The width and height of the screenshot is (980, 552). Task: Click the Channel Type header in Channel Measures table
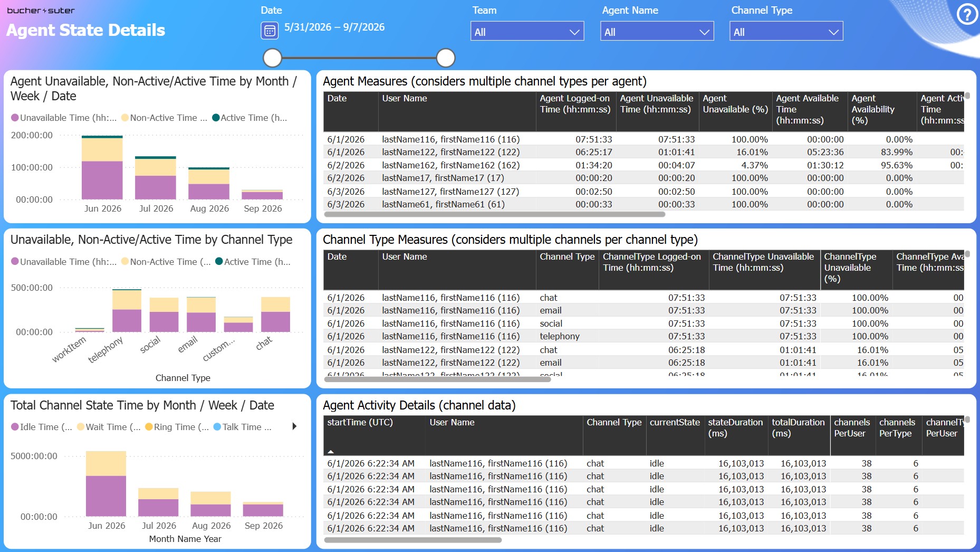tap(567, 256)
